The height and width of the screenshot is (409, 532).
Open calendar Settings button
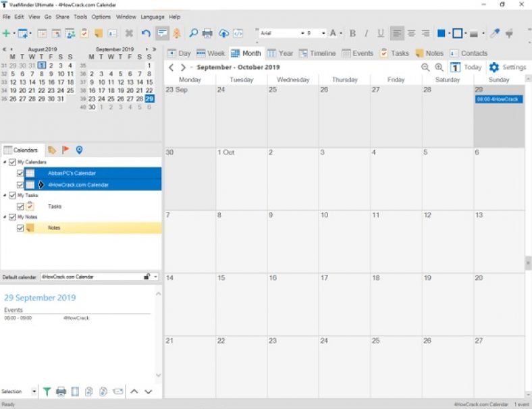(x=508, y=67)
